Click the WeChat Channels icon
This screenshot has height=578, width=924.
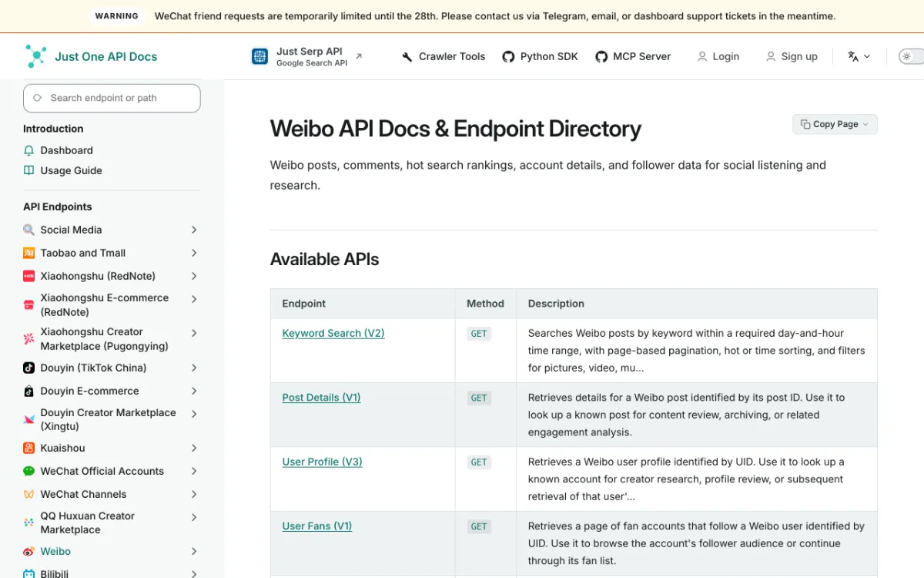(28, 494)
